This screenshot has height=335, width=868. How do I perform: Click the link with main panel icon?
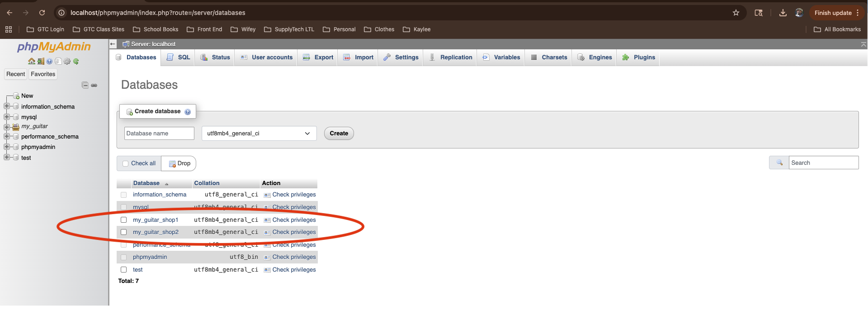tap(94, 85)
